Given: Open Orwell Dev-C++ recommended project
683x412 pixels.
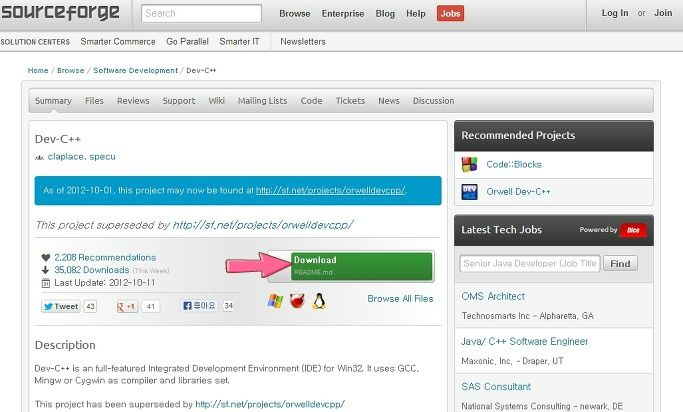Looking at the screenshot, I should coord(518,192).
